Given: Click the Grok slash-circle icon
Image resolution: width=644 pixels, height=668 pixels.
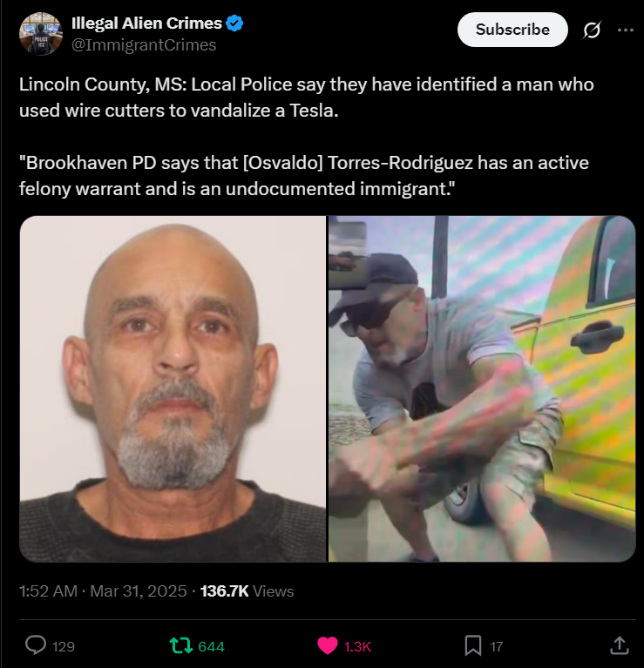Looking at the screenshot, I should point(592,30).
